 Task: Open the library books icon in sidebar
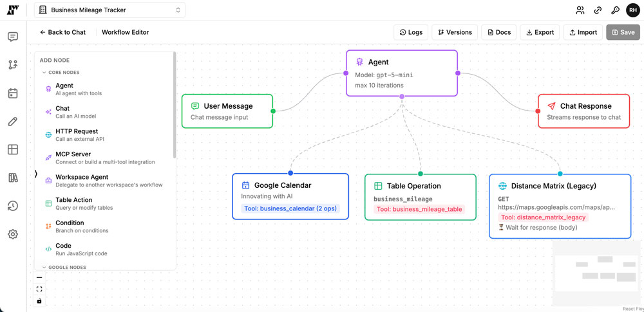13,178
